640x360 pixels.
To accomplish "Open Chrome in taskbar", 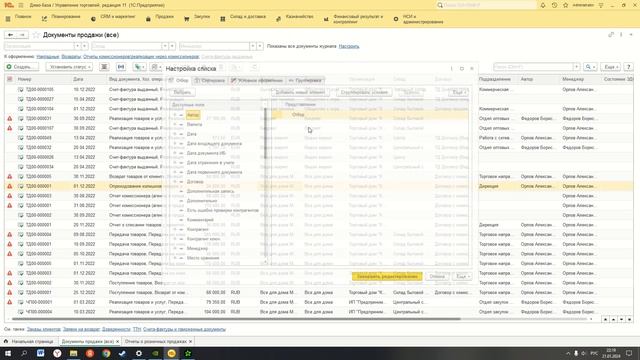I will point(106,353).
